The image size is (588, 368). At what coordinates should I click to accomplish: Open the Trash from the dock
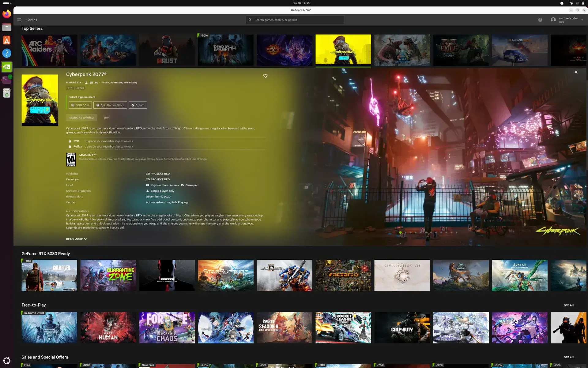pyautogui.click(x=6, y=93)
